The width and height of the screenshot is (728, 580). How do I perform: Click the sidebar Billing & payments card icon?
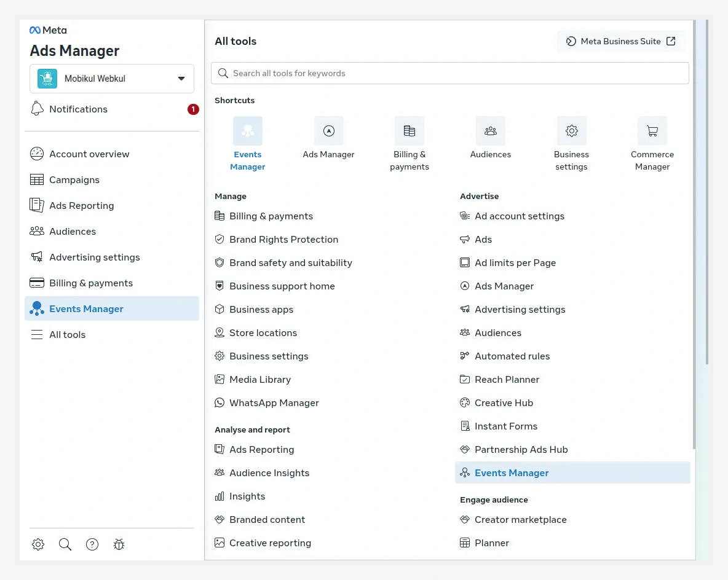coord(37,283)
